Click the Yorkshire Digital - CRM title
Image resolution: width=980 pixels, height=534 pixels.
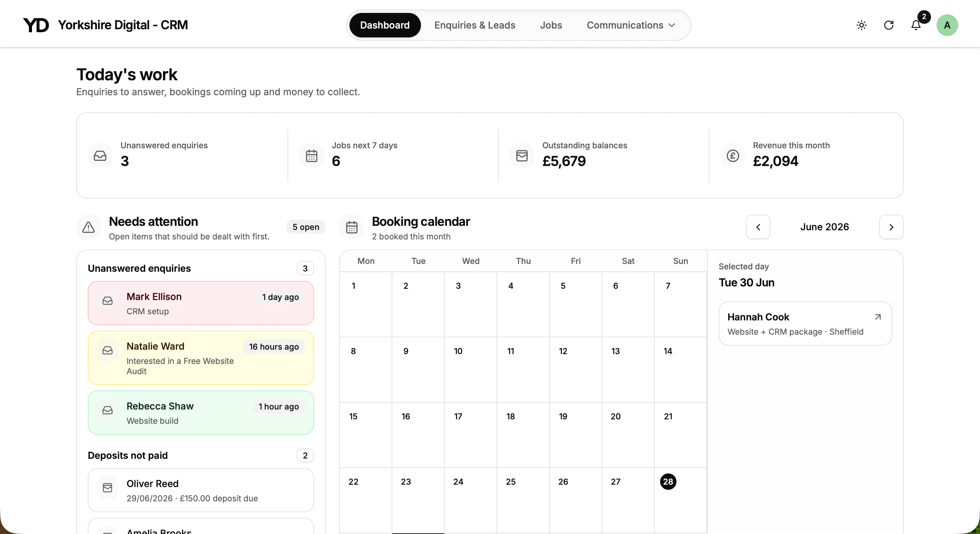click(123, 25)
